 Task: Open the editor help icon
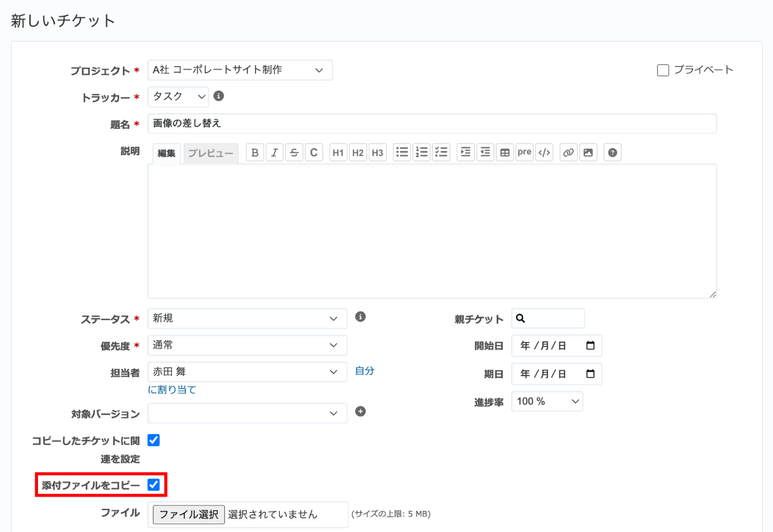pyautogui.click(x=613, y=153)
